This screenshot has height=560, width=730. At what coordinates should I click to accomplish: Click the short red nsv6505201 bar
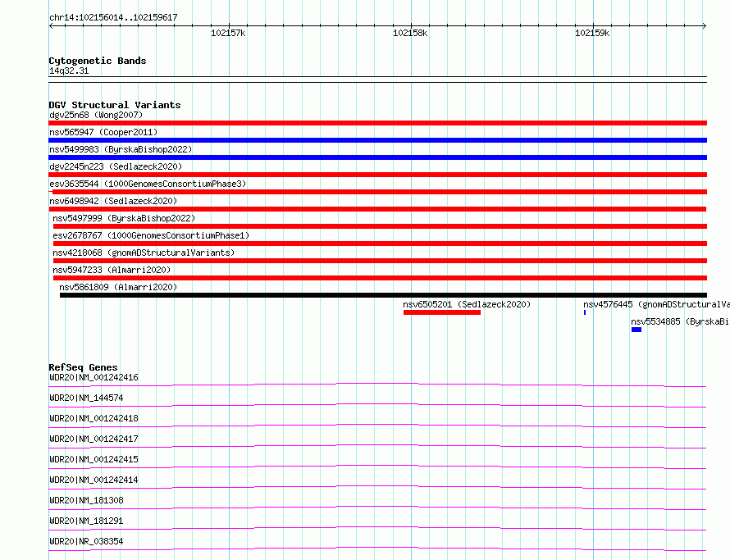point(442,312)
